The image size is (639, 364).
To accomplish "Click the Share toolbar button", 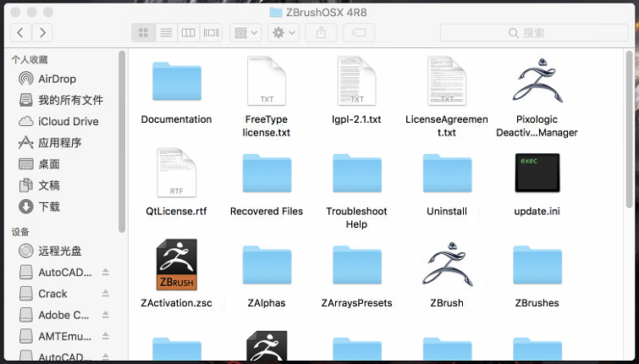I will tap(321, 33).
